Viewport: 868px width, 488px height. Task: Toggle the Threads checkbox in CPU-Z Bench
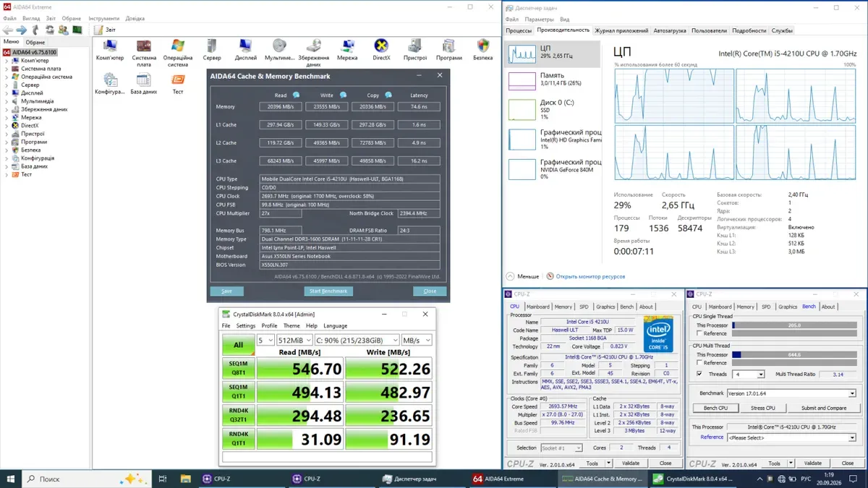tap(699, 374)
